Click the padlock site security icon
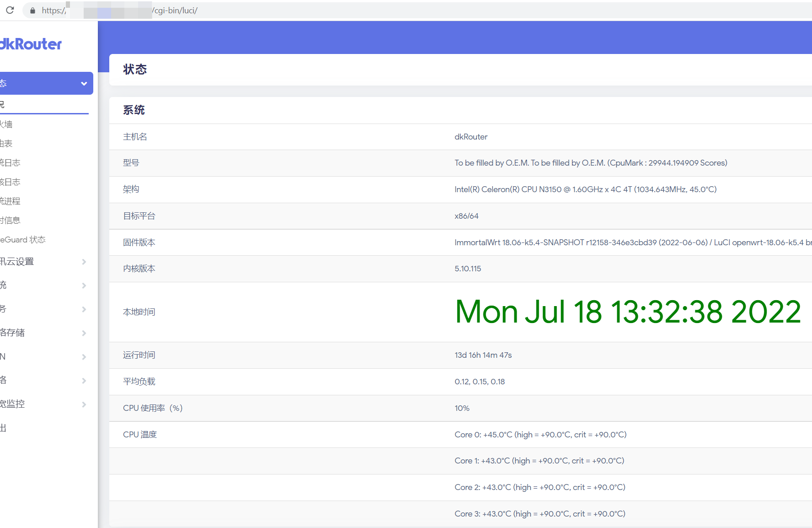The image size is (812, 528). [32, 11]
